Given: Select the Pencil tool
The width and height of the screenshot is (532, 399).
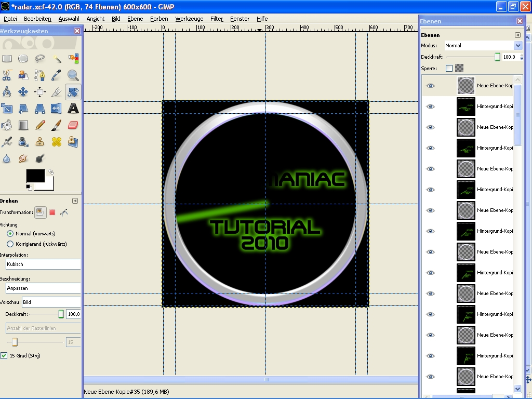Looking at the screenshot, I should (x=39, y=125).
